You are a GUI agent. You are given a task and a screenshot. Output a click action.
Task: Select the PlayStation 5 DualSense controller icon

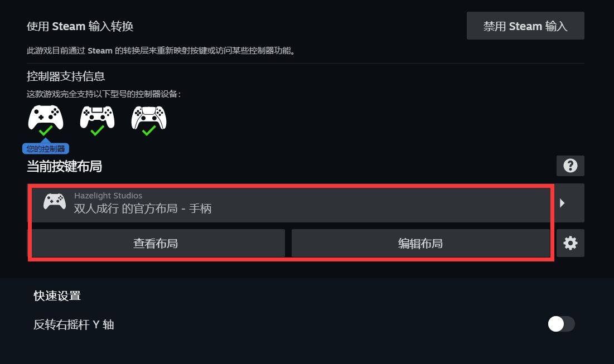[149, 117]
